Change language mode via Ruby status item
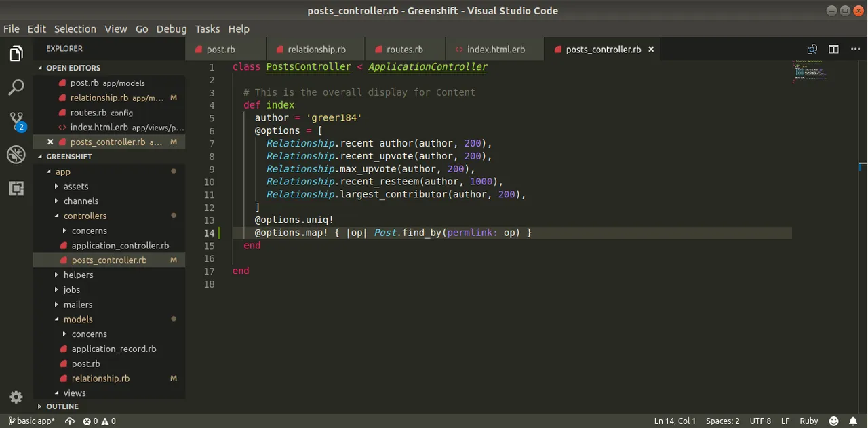 point(809,421)
